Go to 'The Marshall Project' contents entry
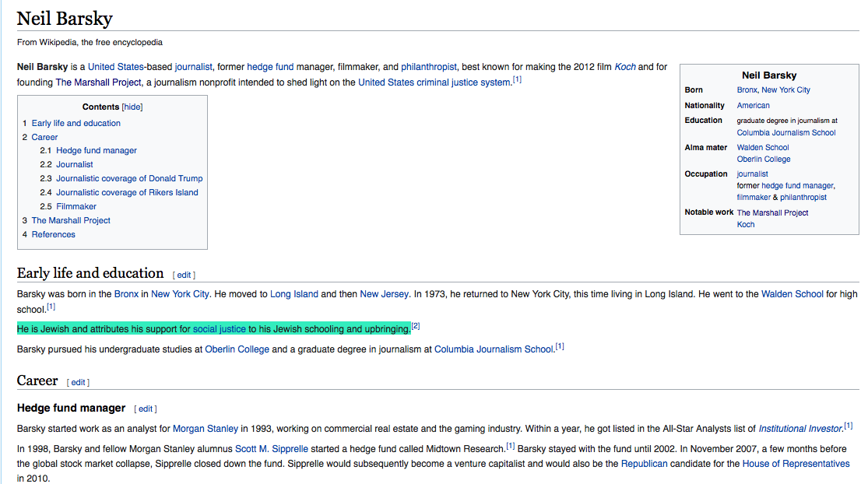The width and height of the screenshot is (868, 484). click(71, 220)
